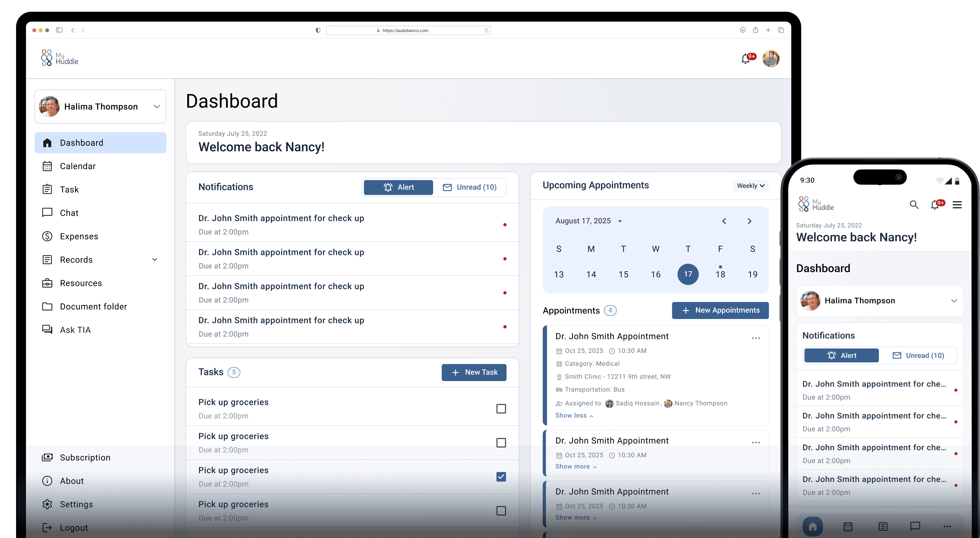The width and height of the screenshot is (980, 538).
Task: Check the first Pick up groceries task
Action: pos(501,409)
